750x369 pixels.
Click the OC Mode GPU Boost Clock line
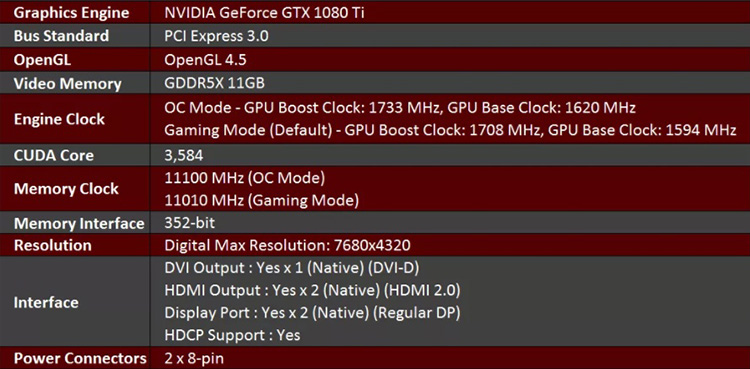400,108
